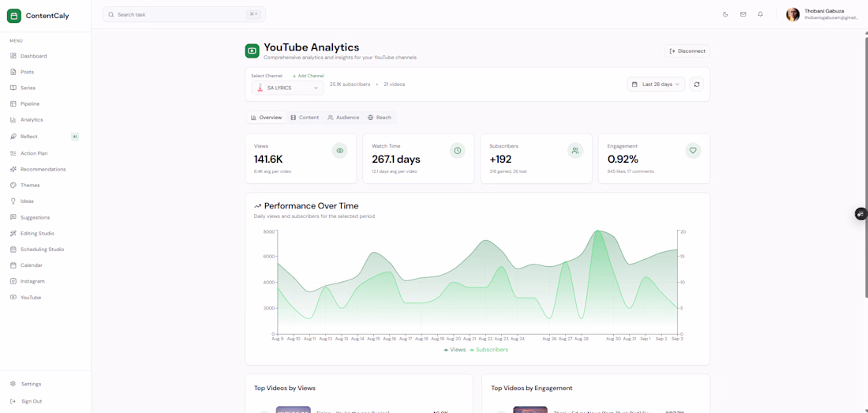Screen dimensions: 868x413
Task: Click the Dashboard grid icon
Action: click(13, 56)
